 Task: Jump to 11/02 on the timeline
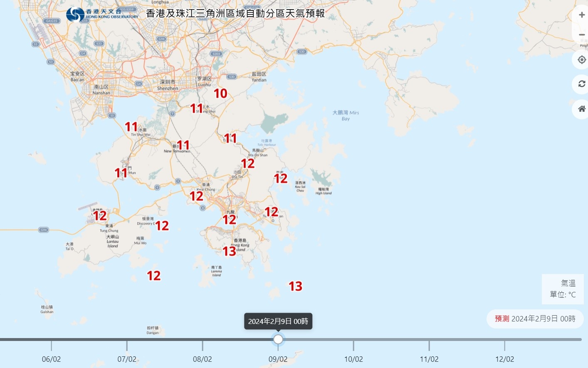click(429, 359)
